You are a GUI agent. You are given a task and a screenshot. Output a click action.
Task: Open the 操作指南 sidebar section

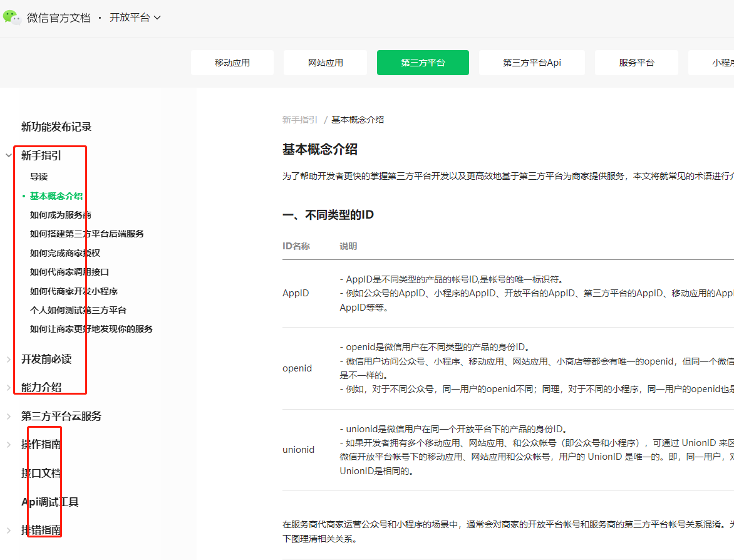[x=41, y=444]
